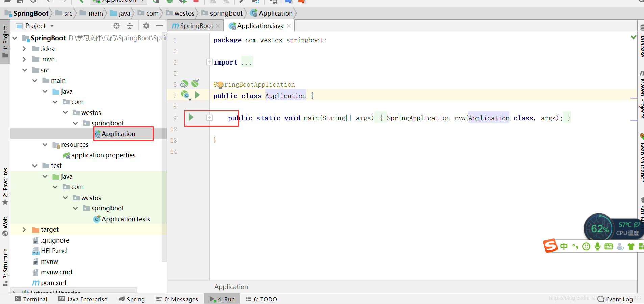Unfold the main method body on line 9
The image size is (644, 304).
pyautogui.click(x=209, y=118)
